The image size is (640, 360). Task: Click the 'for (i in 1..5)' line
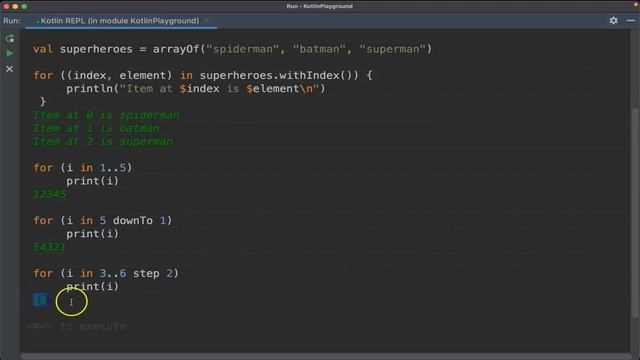82,168
